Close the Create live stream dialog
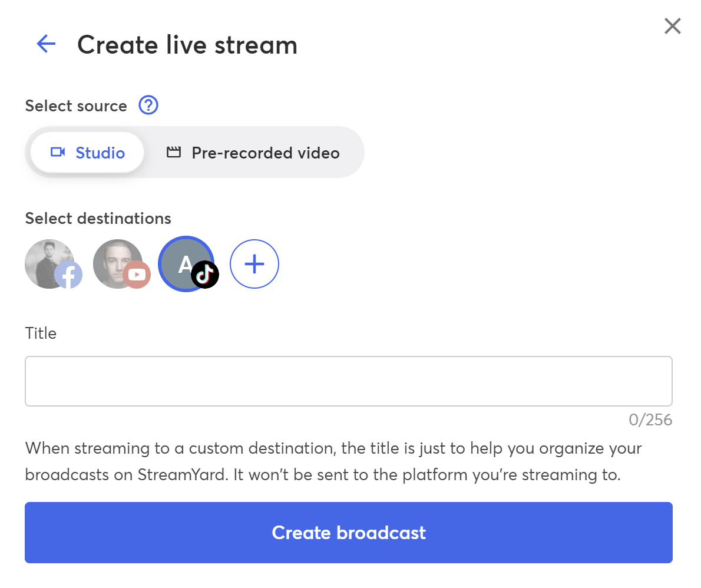Viewport: 701px width, 588px height. tap(672, 26)
